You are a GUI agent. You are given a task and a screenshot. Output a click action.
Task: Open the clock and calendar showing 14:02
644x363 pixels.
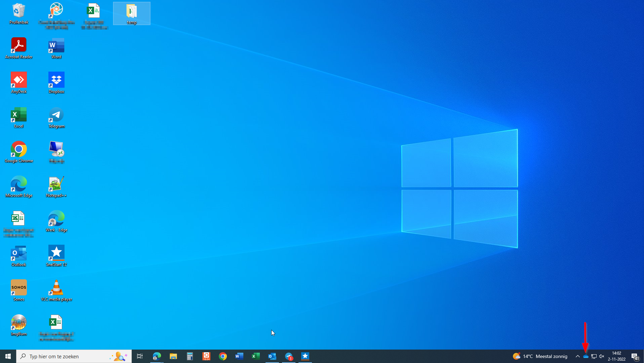616,356
